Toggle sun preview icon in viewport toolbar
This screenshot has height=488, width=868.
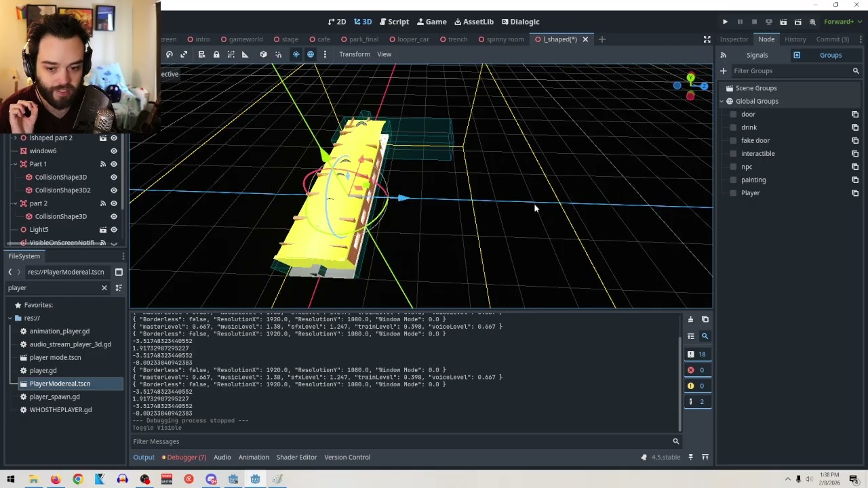point(296,54)
